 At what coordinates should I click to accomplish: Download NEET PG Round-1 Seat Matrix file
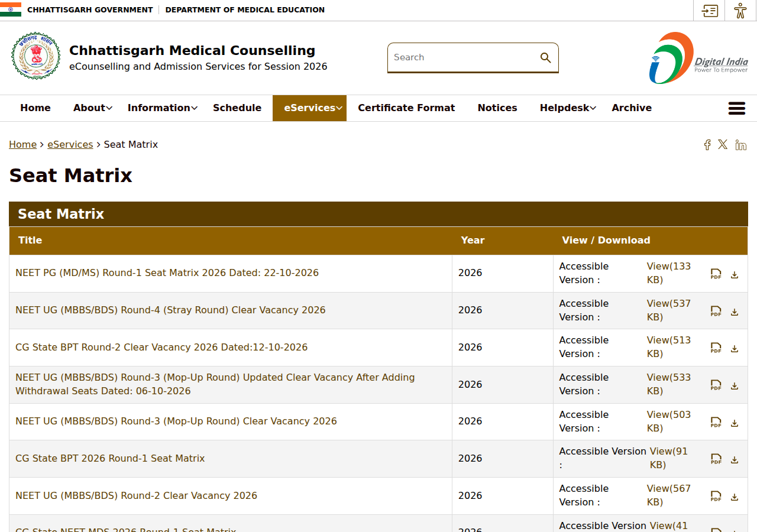pyautogui.click(x=735, y=274)
